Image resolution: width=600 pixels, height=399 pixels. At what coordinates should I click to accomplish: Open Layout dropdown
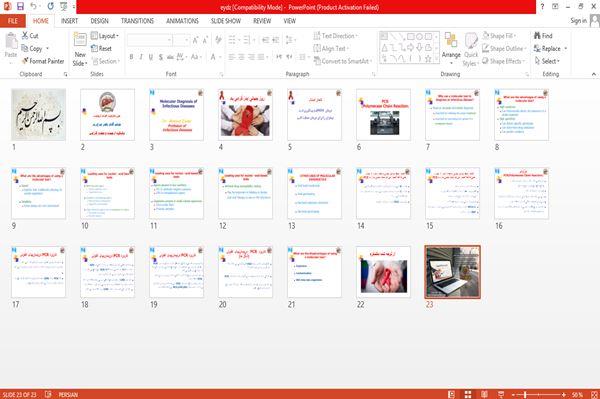point(105,36)
